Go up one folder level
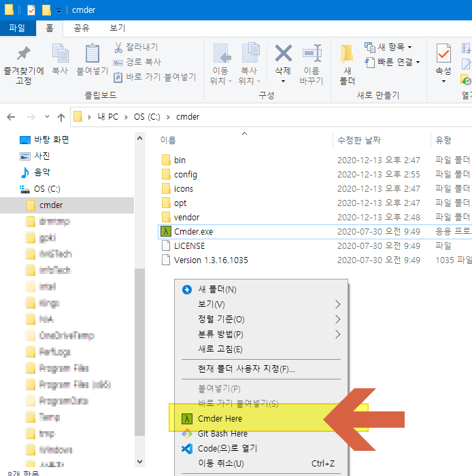 [61, 117]
